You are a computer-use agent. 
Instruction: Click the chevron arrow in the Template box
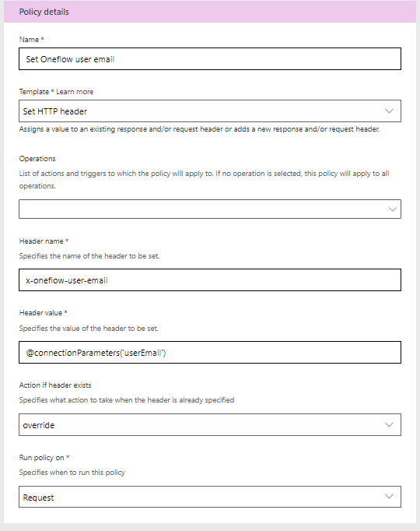click(389, 111)
